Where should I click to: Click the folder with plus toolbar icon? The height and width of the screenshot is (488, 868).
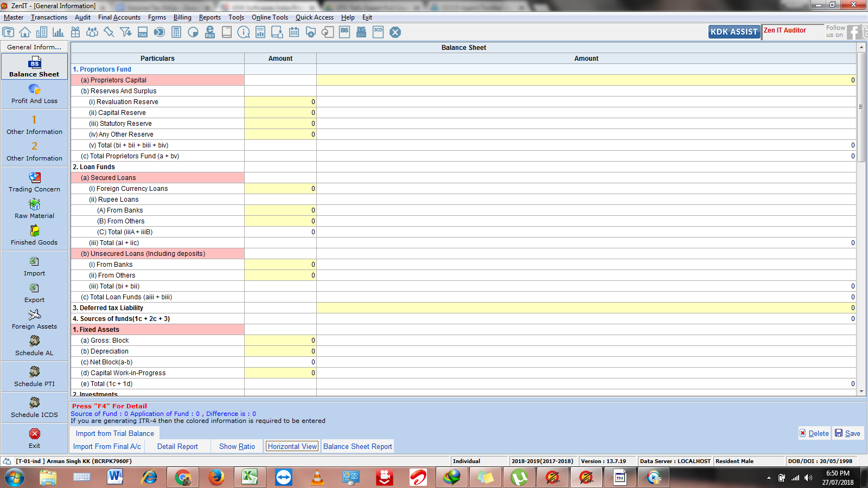pyautogui.click(x=311, y=32)
